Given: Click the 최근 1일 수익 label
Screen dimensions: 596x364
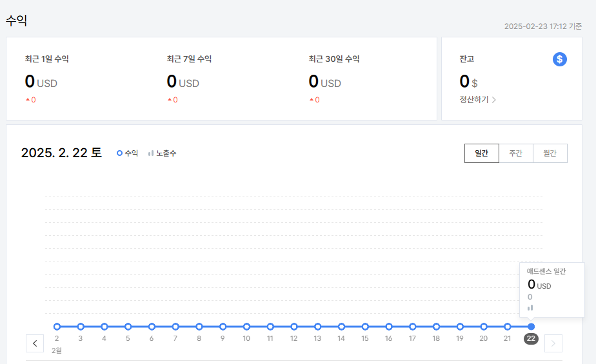Looking at the screenshot, I should 46,59.
